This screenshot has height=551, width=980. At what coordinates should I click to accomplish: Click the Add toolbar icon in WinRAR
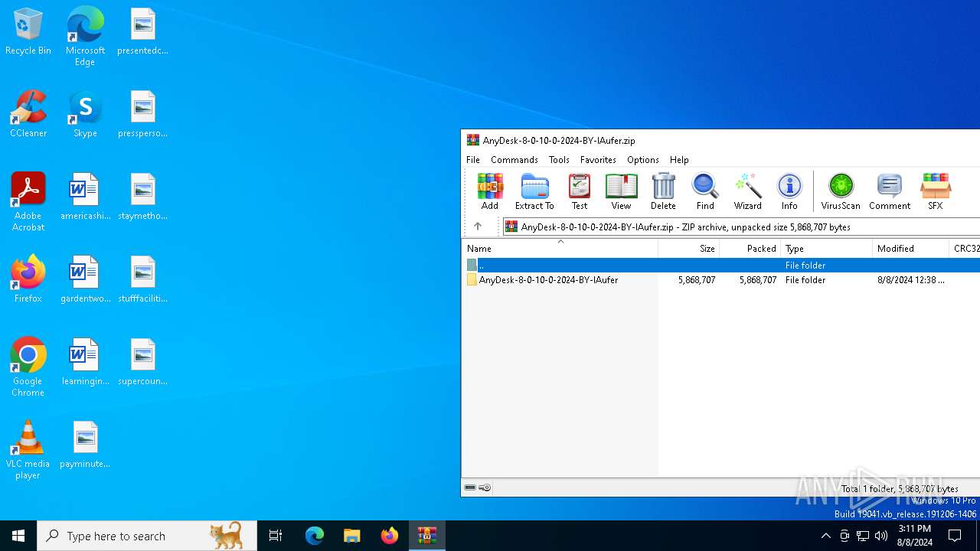pos(490,191)
